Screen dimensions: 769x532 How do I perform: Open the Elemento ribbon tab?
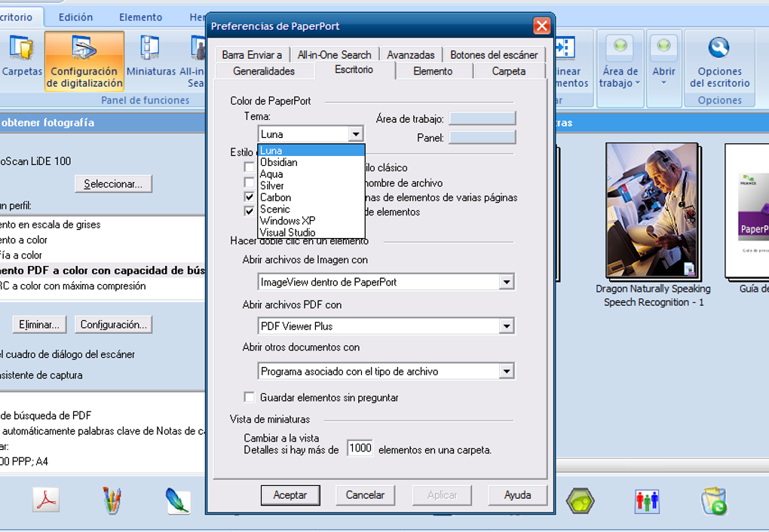(140, 17)
